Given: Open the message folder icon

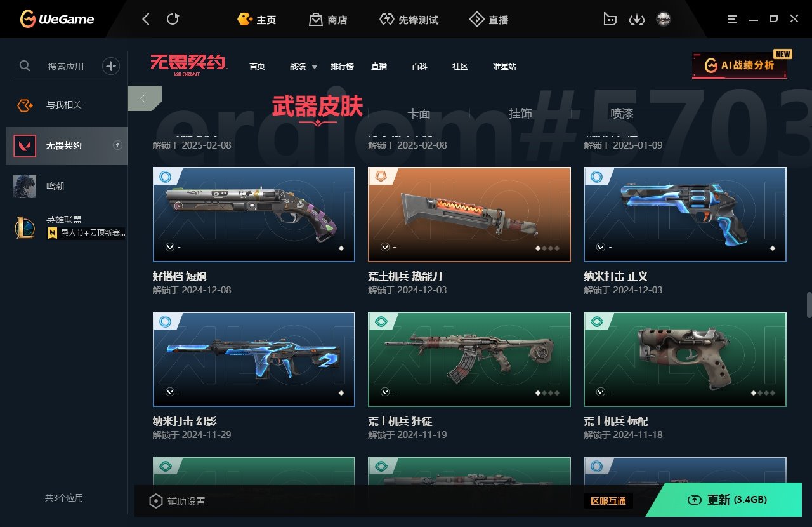Looking at the screenshot, I should click(610, 20).
